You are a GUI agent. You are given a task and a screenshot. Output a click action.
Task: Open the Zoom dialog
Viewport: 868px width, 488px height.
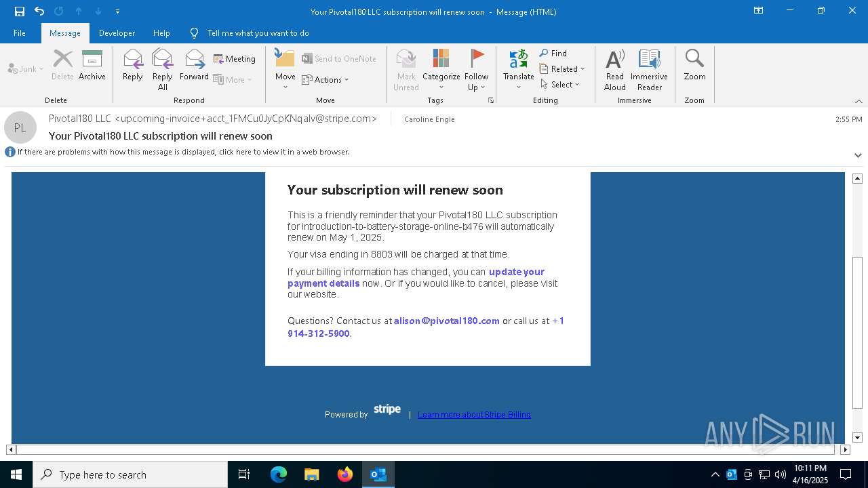694,65
